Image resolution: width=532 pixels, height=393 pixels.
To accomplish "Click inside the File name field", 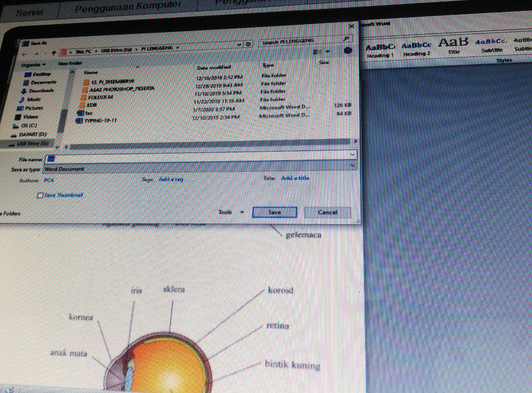I will pos(197,157).
